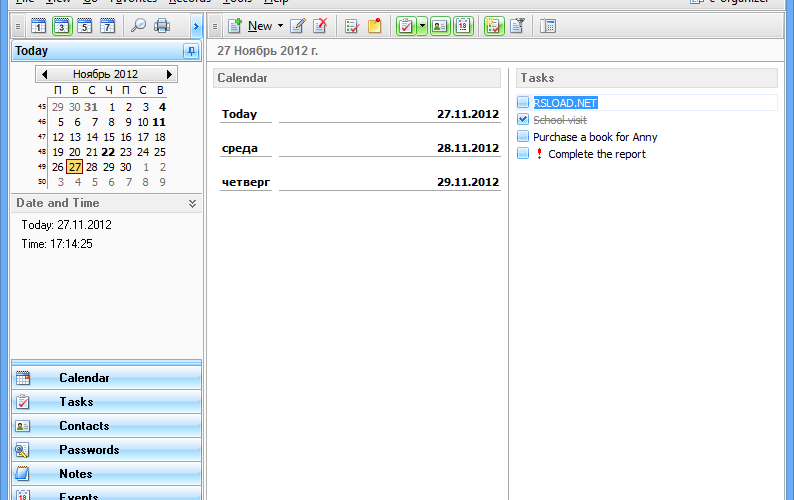
Task: Open the New button dropdown arrow
Action: tap(280, 26)
